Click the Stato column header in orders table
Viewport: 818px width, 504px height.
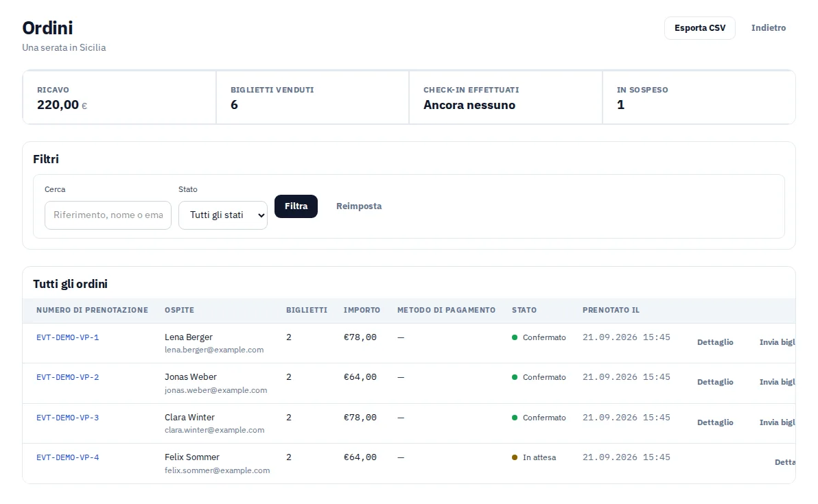(x=524, y=310)
